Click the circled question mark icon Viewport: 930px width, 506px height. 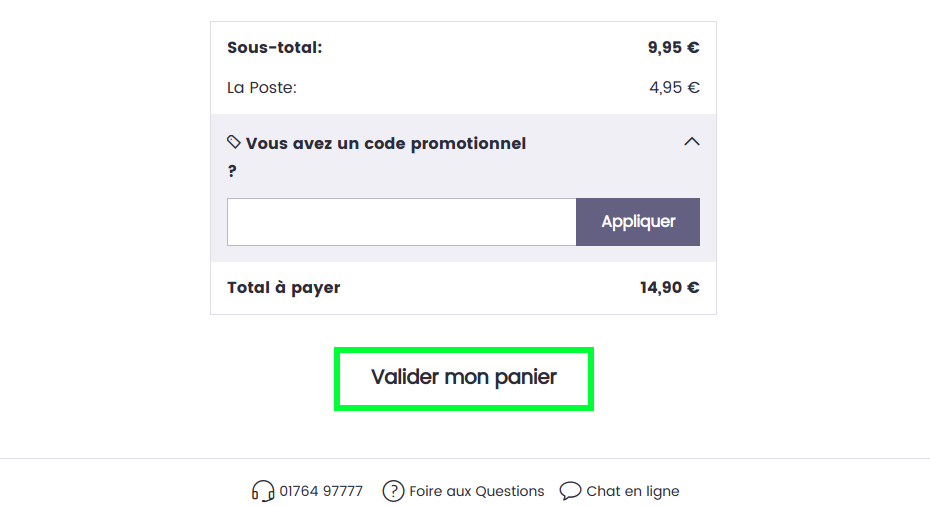(393, 491)
